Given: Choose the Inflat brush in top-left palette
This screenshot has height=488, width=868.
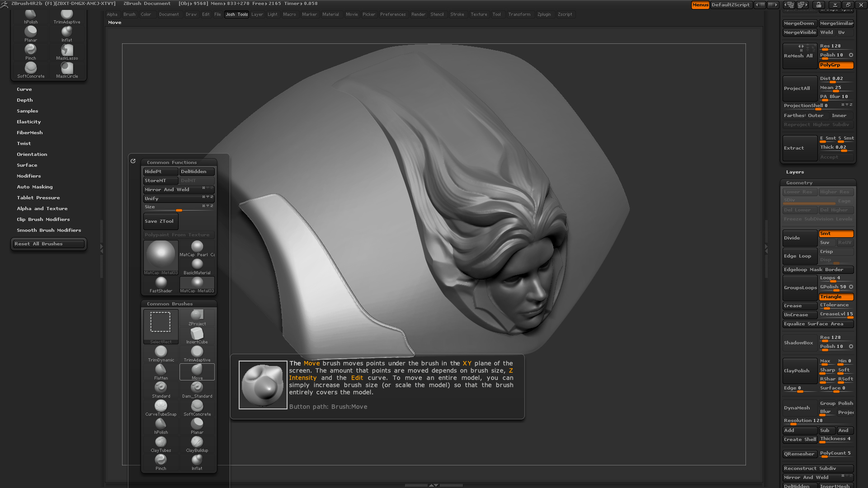Looking at the screenshot, I should click(67, 34).
